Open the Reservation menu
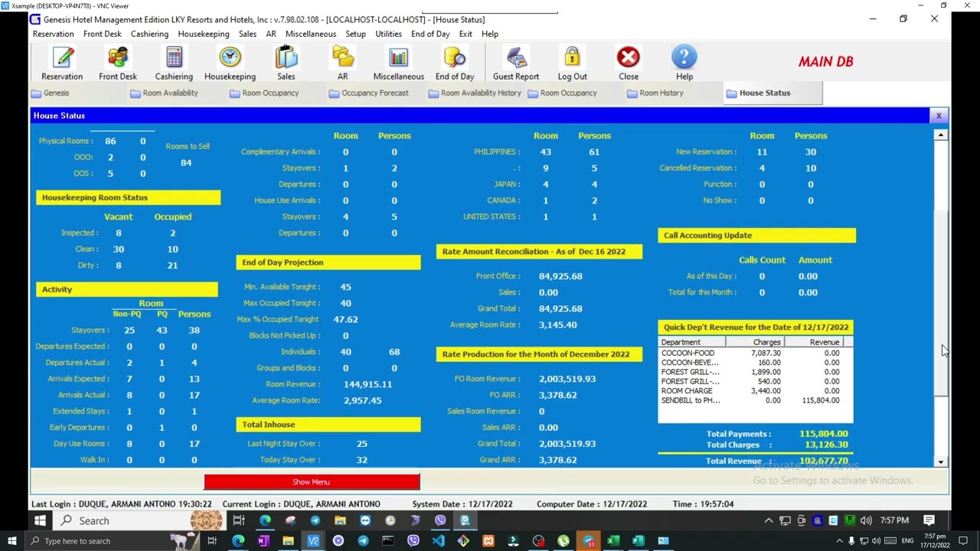Screen dimensions: 980x551 pyautogui.click(x=53, y=34)
